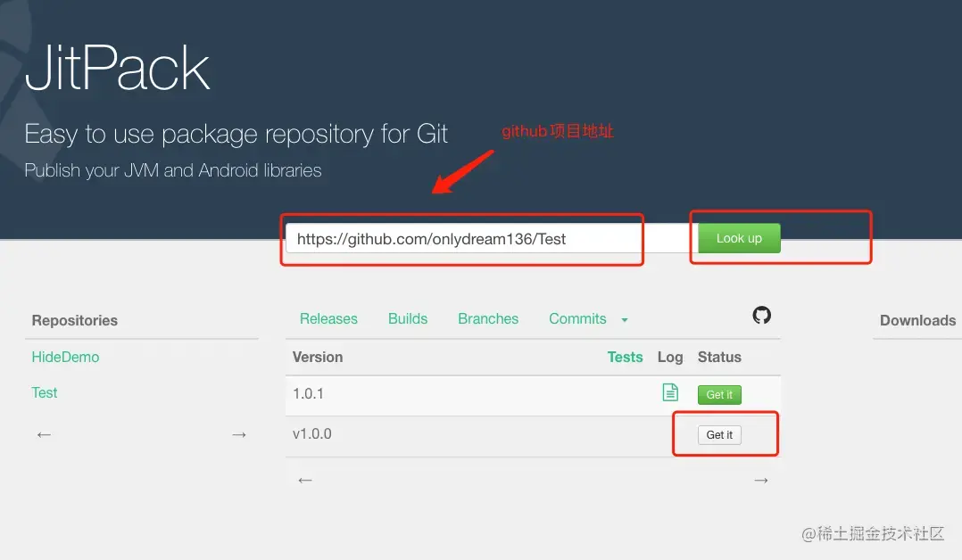Click the Repositories section heading
The width and height of the screenshot is (962, 560).
74,320
